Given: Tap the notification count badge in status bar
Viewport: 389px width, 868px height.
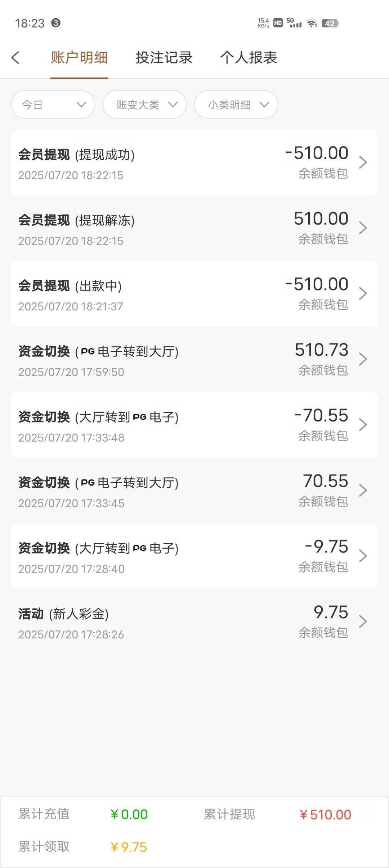Looking at the screenshot, I should pyautogui.click(x=56, y=23).
